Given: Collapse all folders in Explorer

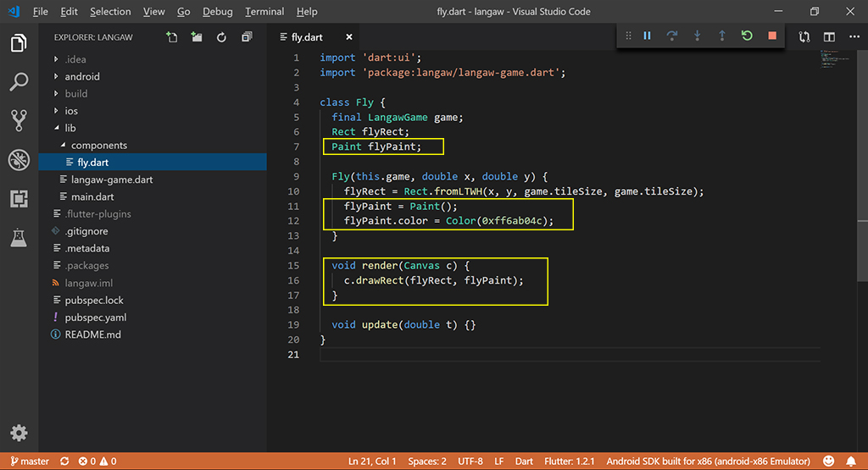Looking at the screenshot, I should (x=247, y=37).
